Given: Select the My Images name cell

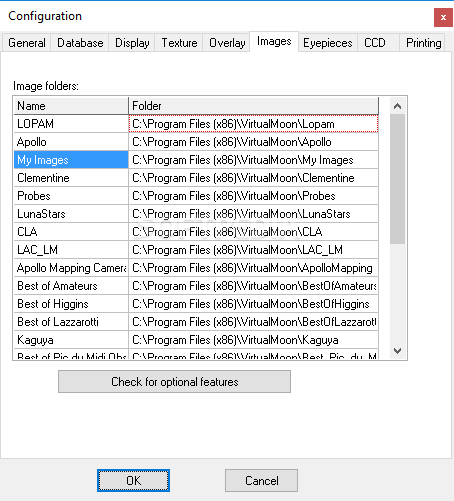Looking at the screenshot, I should coord(71,160).
